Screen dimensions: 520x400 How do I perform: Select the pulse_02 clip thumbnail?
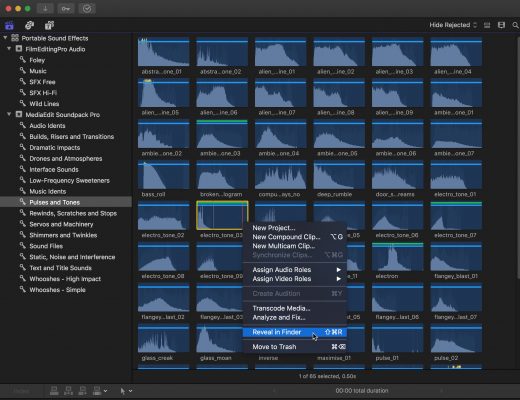[456, 339]
